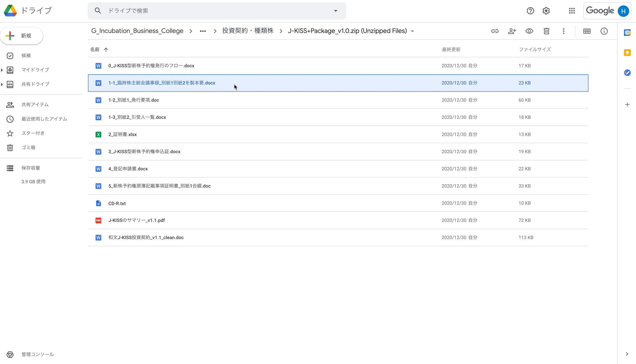Toggle the file details info pane
Image resolution: width=636 pixels, height=364 pixels.
pos(604,31)
